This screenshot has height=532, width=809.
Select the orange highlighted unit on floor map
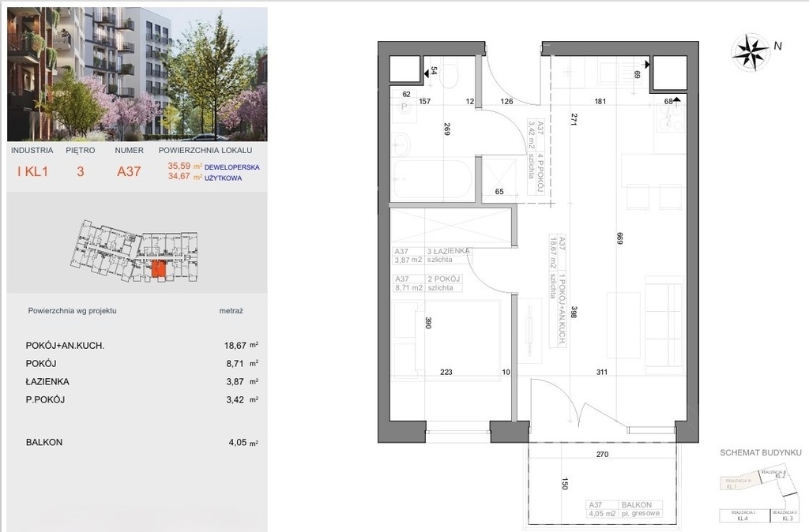158,268
